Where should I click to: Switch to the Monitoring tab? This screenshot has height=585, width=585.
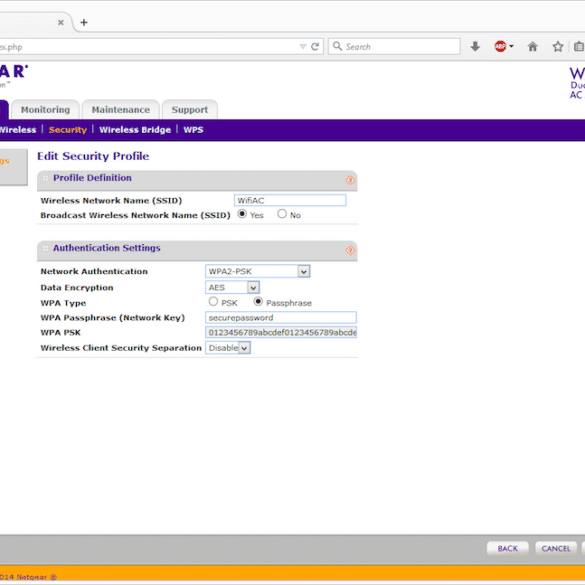tap(46, 110)
